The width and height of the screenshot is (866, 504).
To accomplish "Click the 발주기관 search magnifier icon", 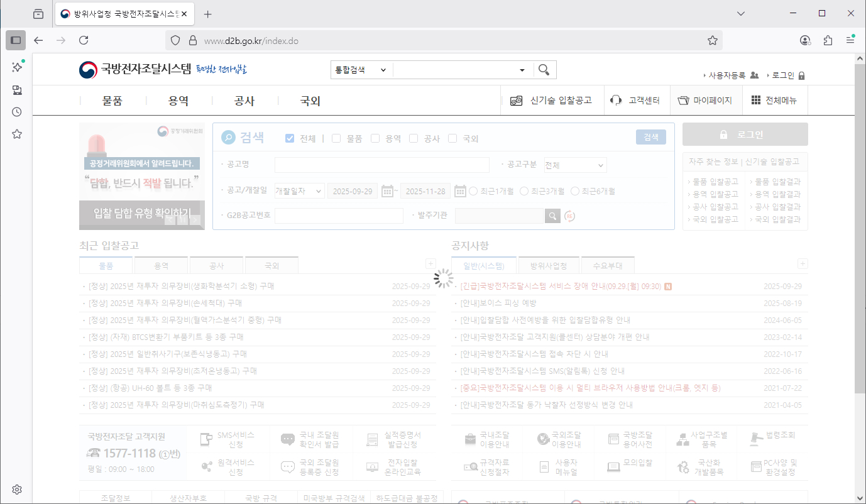I will click(552, 216).
